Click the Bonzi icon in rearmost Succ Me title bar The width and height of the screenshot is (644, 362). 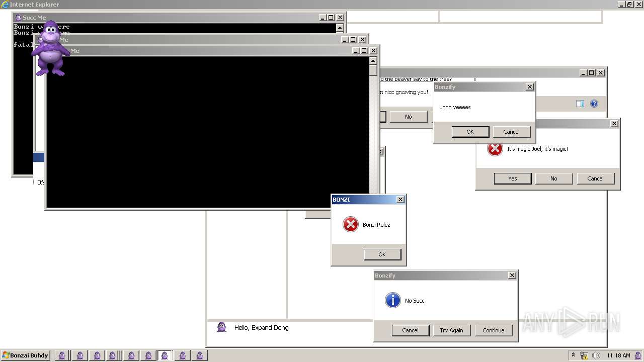click(x=18, y=18)
